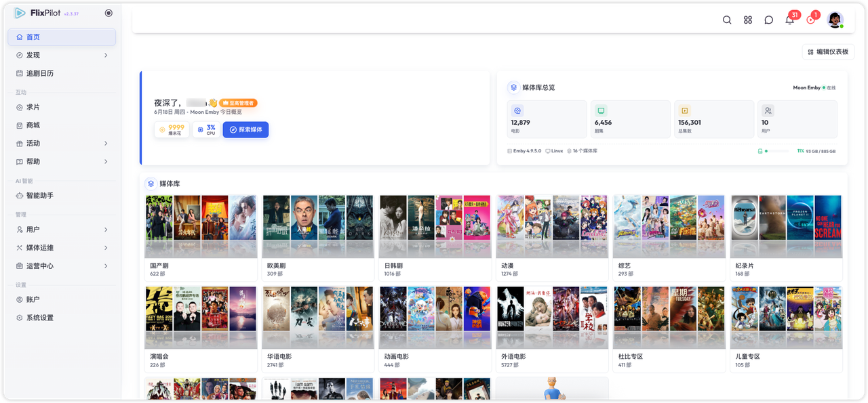Screen dimensions: 868x403
Task: Open the 杜比专区 library card
Action: (x=669, y=328)
